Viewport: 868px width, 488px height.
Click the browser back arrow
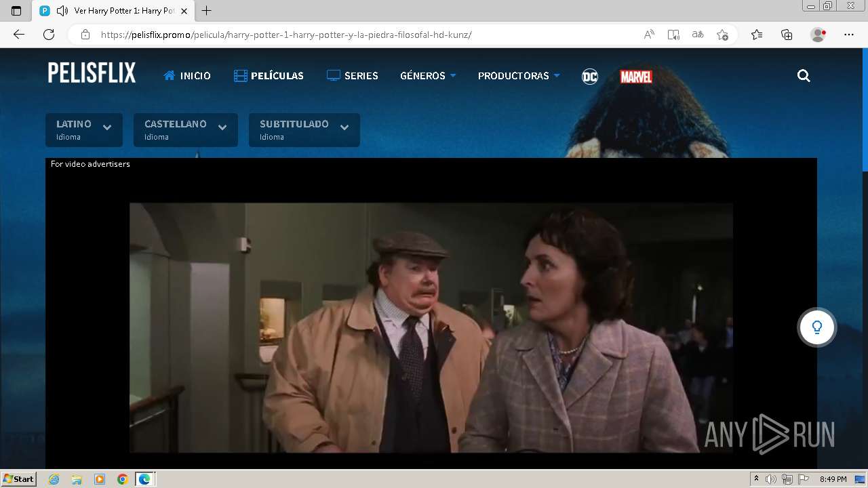[19, 35]
